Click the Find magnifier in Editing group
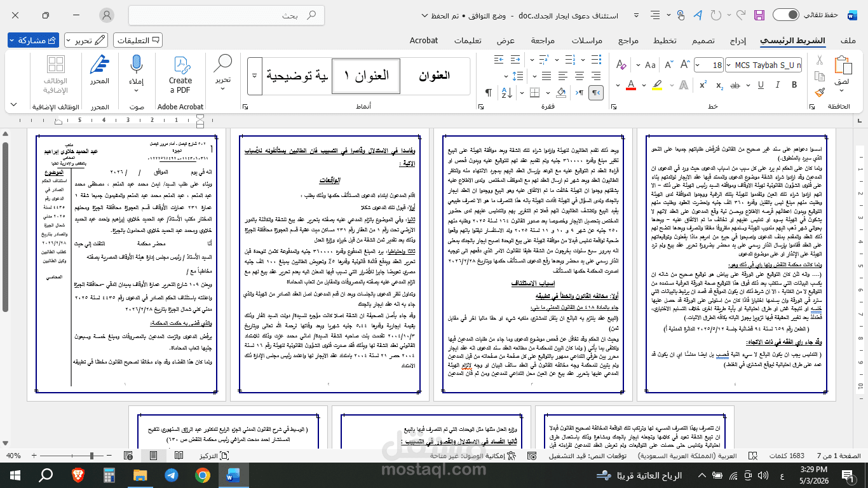This screenshot has width=868, height=488. (222, 64)
